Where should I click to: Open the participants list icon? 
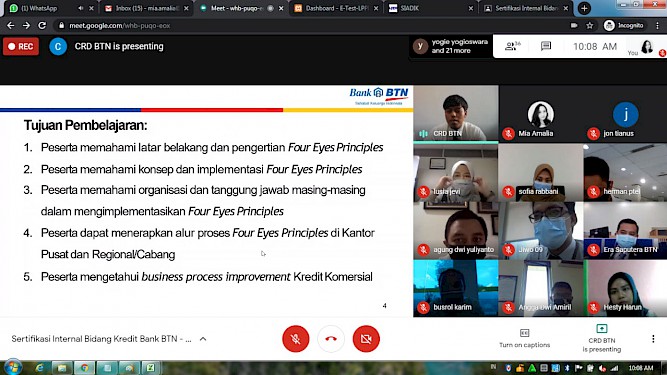click(x=512, y=46)
